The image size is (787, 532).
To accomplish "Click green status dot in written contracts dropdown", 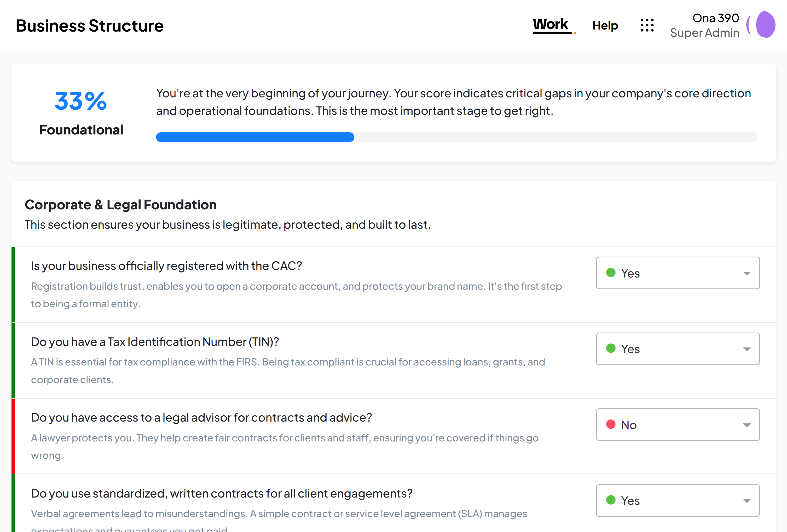I will (x=611, y=500).
